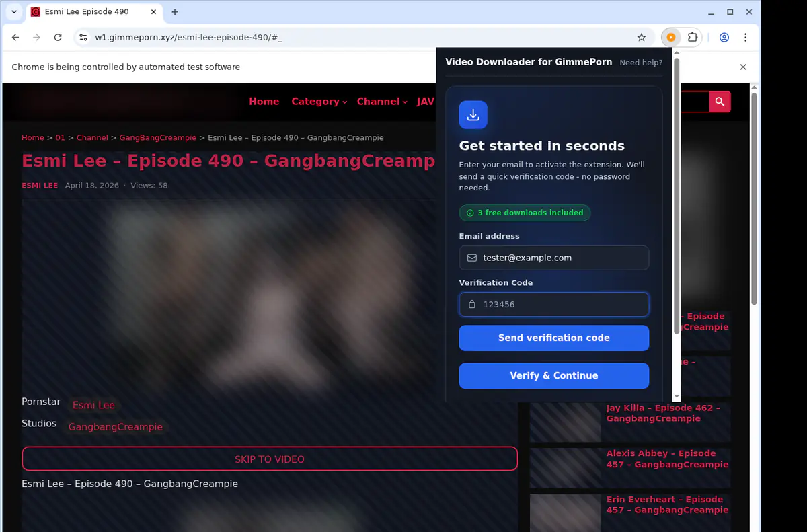Reload the current page
The image size is (807, 532).
(58, 38)
